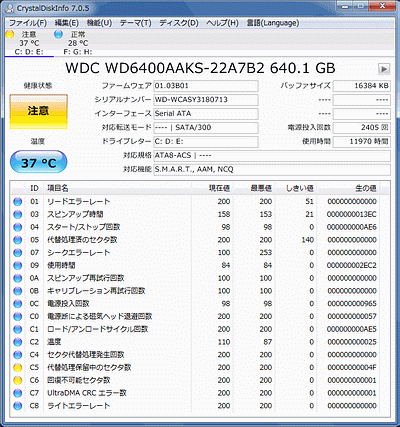This screenshot has height=427, width=400.
Task: Click the next disk arrow button
Action: pos(384,69)
